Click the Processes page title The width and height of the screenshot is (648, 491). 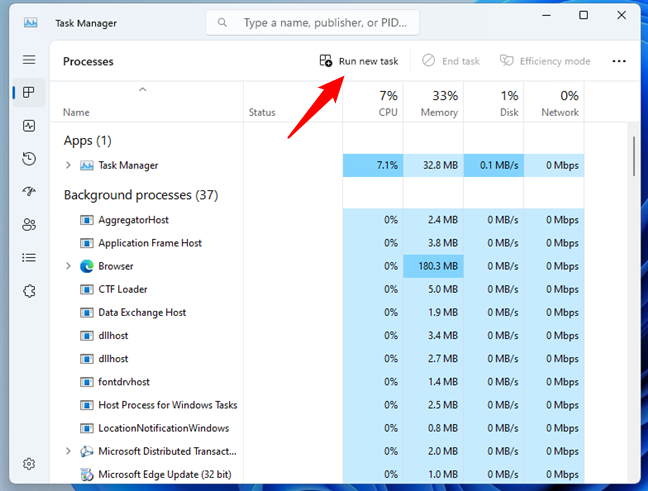88,62
